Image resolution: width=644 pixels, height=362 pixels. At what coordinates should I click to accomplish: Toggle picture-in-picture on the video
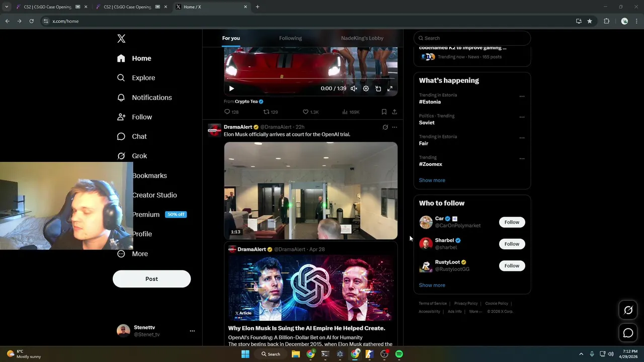[378, 88]
